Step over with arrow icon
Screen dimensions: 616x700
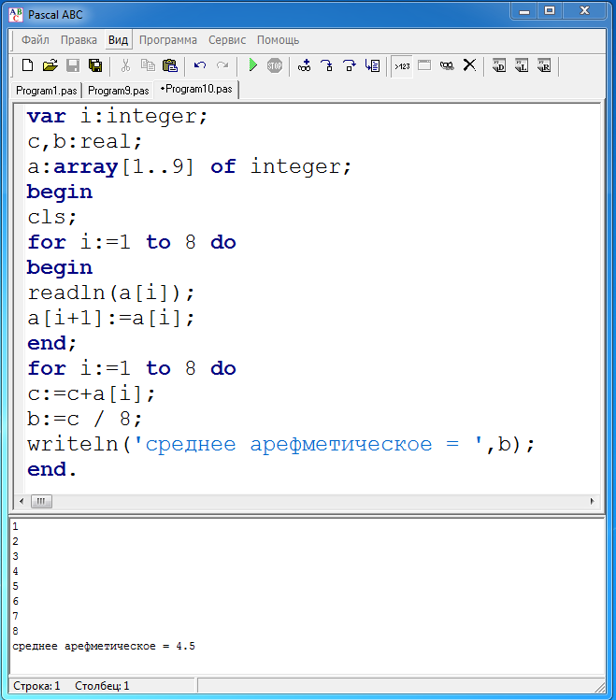(x=350, y=65)
